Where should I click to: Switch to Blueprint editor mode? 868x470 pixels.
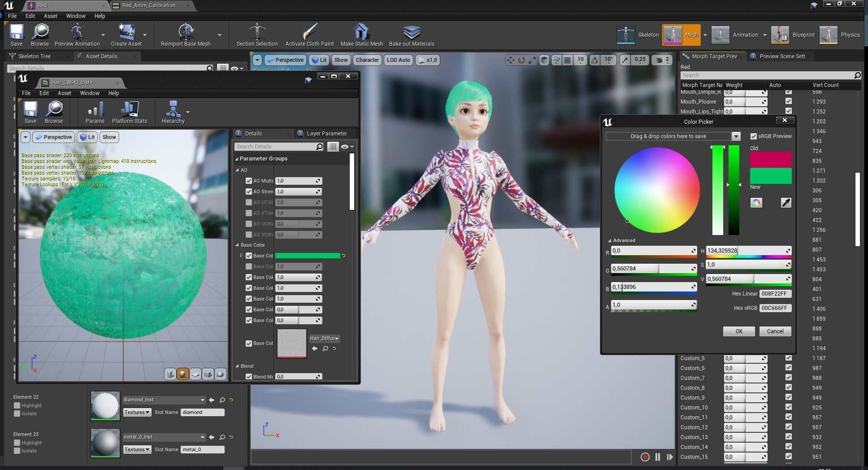(x=793, y=35)
